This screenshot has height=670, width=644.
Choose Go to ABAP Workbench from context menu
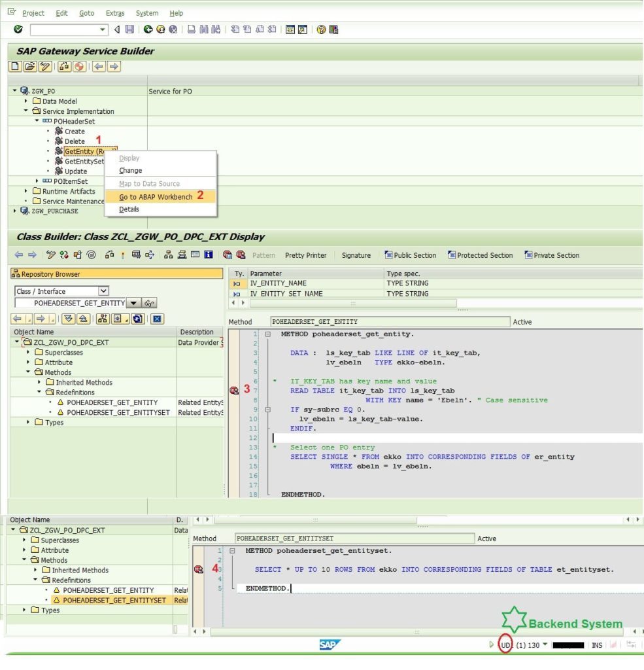[x=161, y=196]
